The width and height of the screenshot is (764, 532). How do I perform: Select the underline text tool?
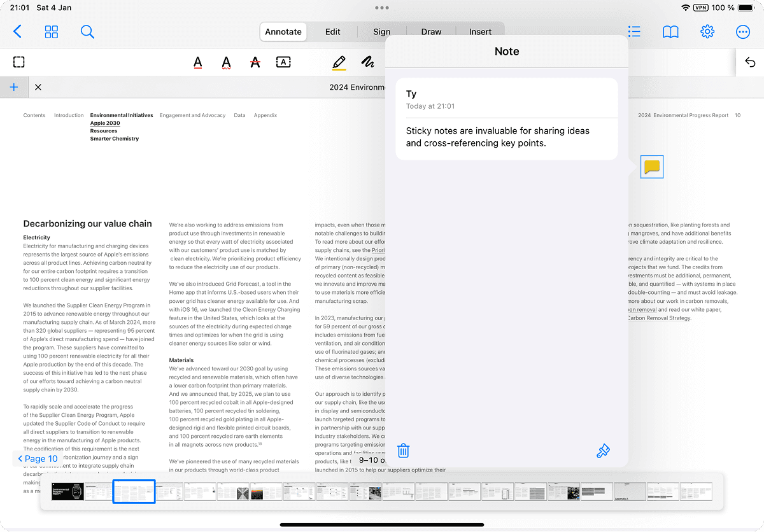click(x=198, y=62)
